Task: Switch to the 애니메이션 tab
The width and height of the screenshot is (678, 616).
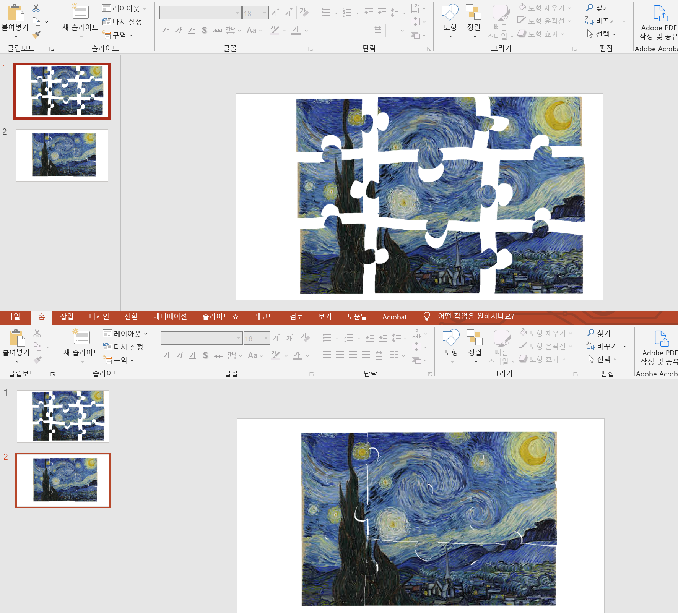Action: coord(170,316)
